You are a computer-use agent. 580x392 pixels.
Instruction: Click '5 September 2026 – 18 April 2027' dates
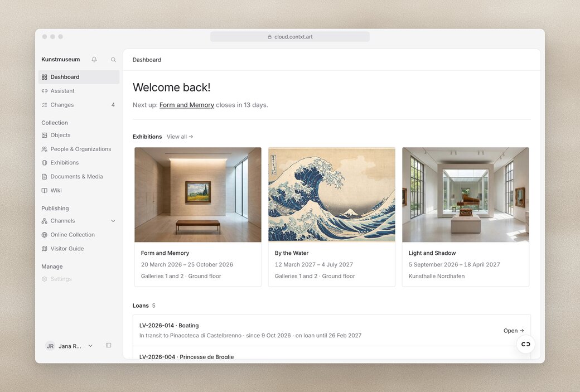tap(454, 265)
